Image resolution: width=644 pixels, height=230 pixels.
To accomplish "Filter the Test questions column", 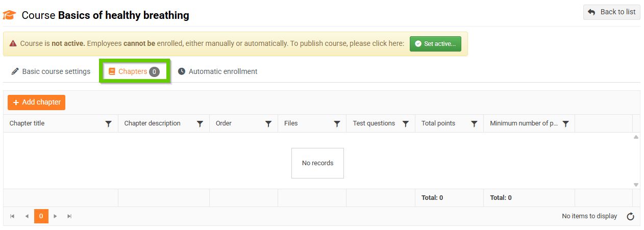I will pos(406,123).
